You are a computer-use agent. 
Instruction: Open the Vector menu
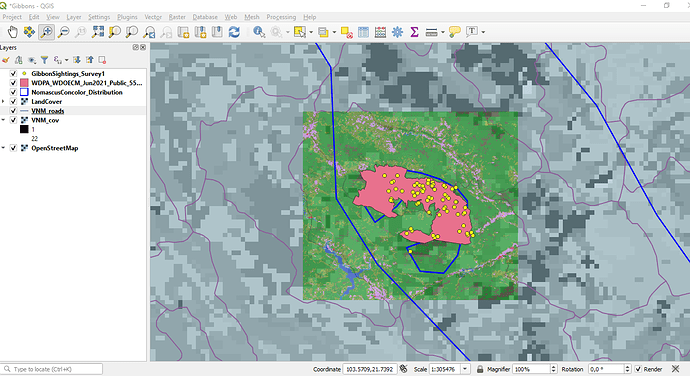(153, 17)
